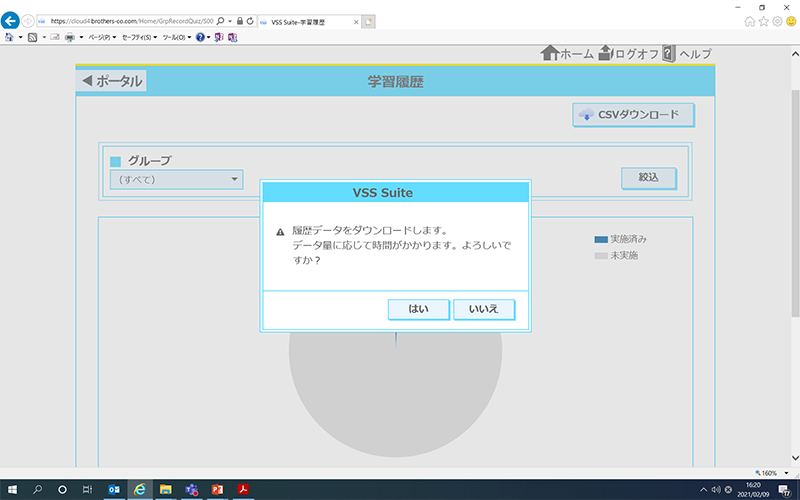This screenshot has width=800, height=500.
Task: Click the favorites star icon
Action: [x=764, y=21]
